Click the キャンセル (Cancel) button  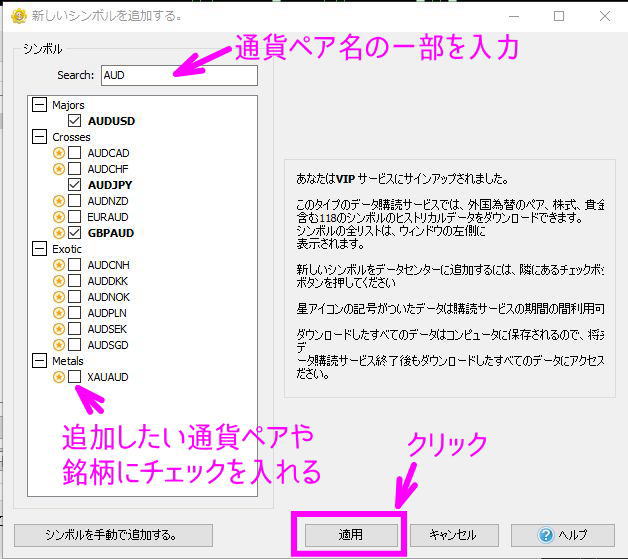pyautogui.click(x=454, y=535)
